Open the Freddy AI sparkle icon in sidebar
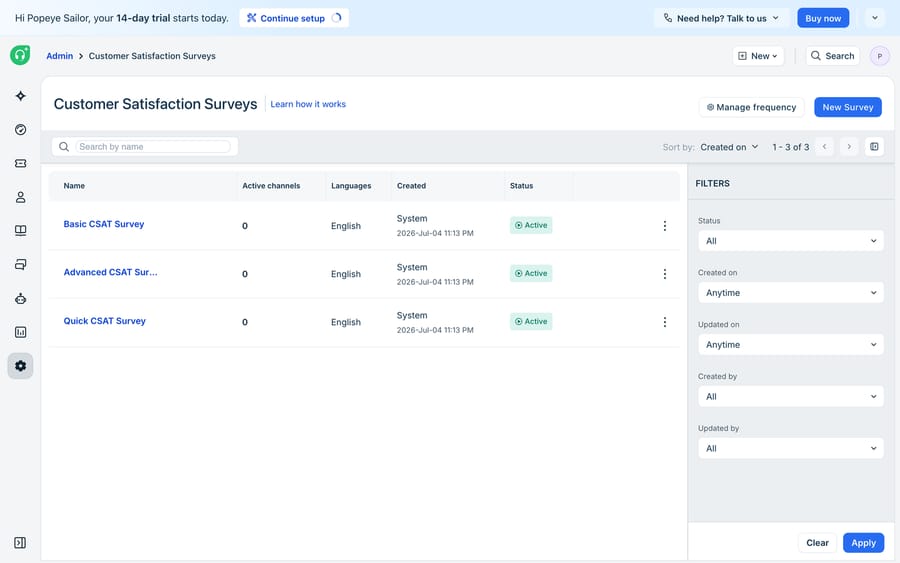Viewport: 900px width, 563px height. [x=21, y=96]
